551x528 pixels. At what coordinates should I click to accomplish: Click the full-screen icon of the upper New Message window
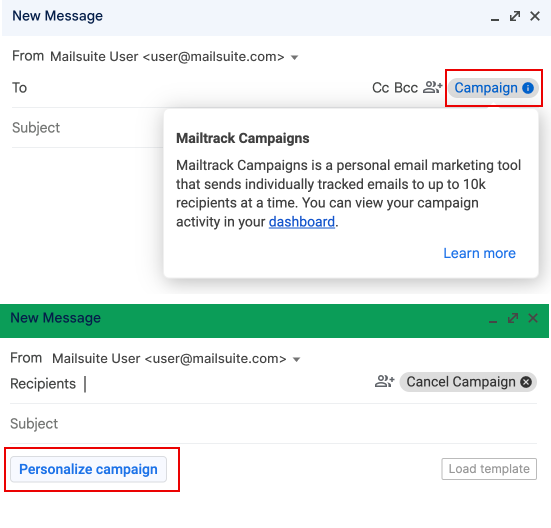tap(515, 16)
